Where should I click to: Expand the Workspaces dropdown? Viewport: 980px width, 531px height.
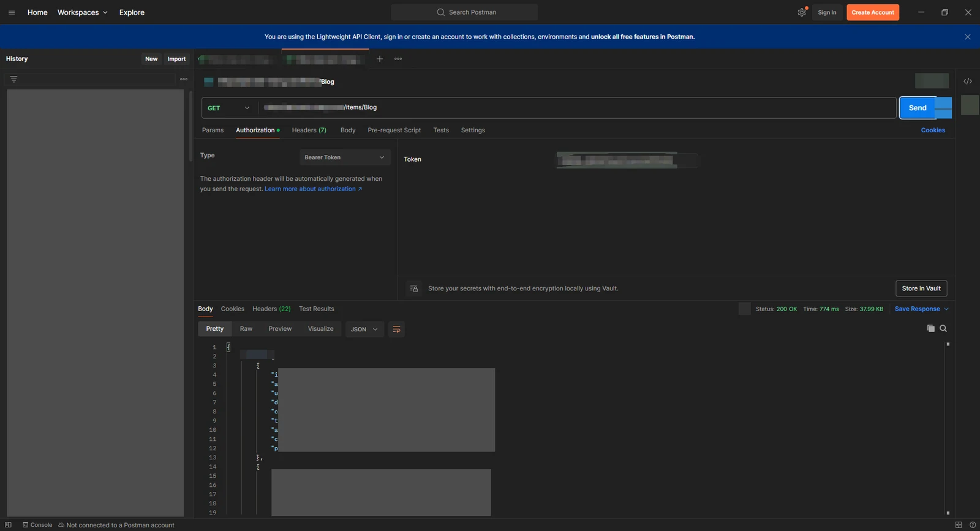click(83, 12)
